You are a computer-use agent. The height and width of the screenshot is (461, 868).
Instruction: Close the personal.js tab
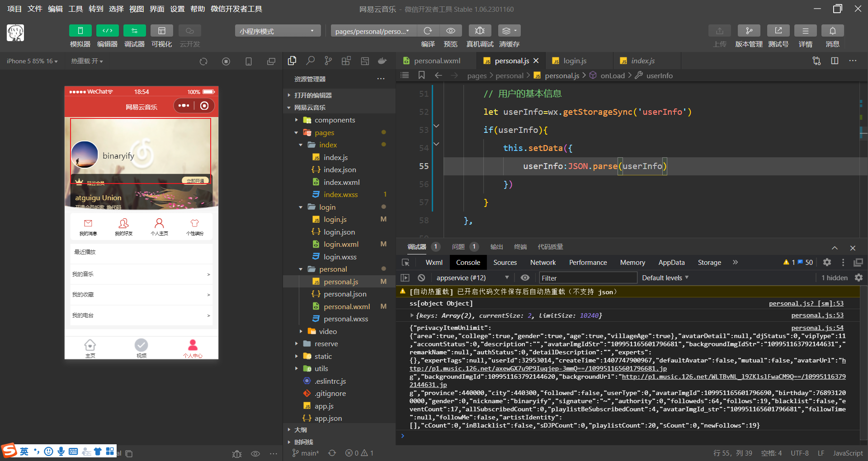pos(536,61)
